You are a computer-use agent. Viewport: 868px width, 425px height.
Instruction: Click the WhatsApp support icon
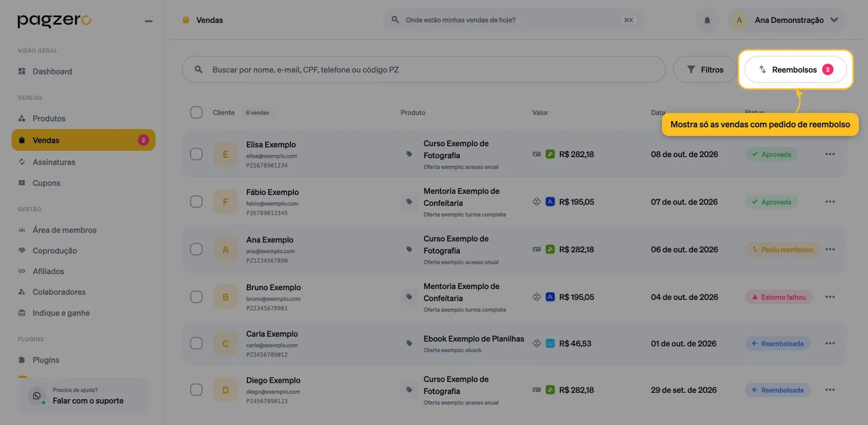click(37, 396)
